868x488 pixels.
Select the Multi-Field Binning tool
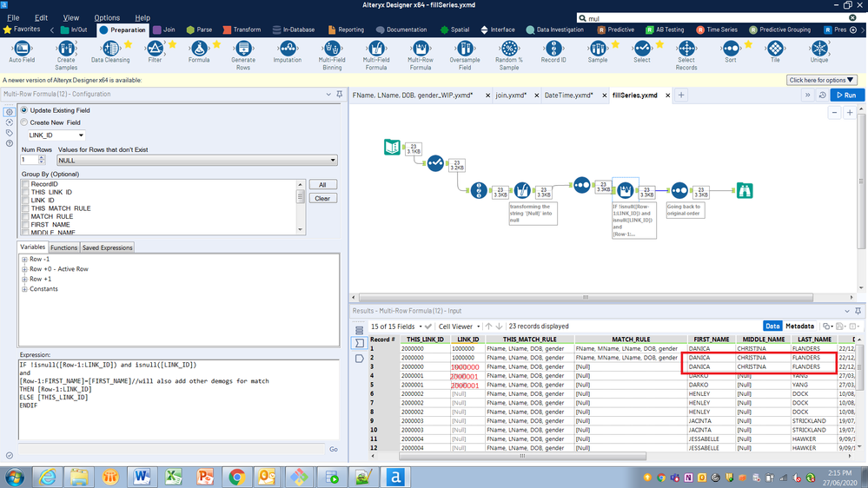[x=332, y=56]
